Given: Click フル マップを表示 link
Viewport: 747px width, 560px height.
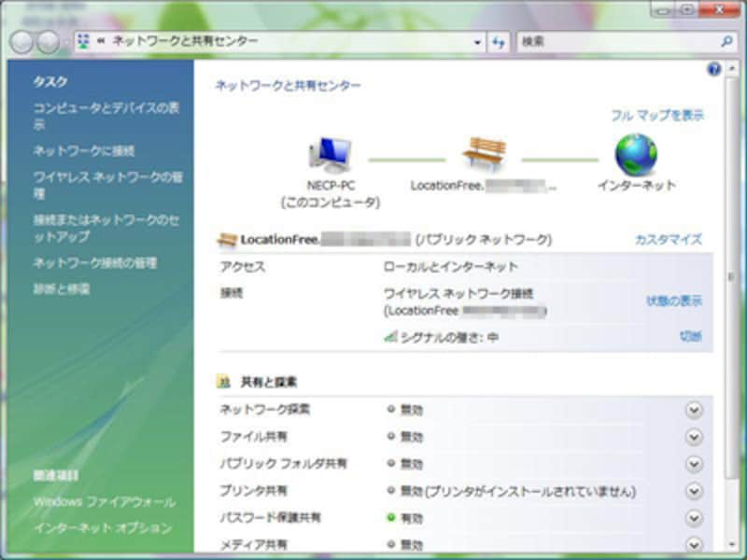Looking at the screenshot, I should coord(657,115).
